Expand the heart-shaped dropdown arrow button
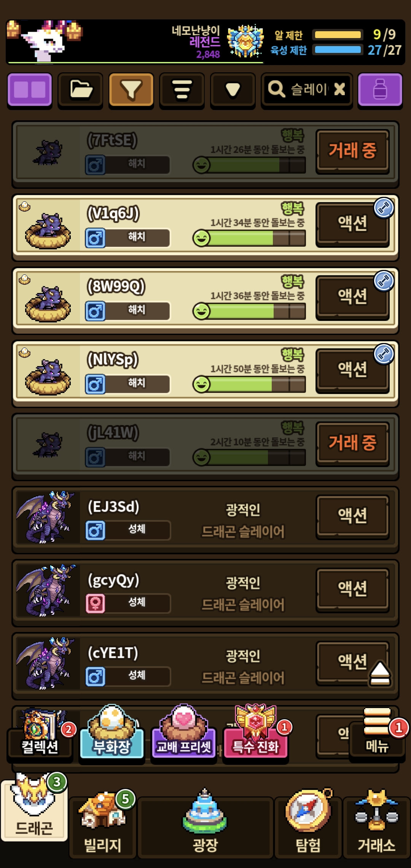The image size is (411, 868). tap(233, 90)
